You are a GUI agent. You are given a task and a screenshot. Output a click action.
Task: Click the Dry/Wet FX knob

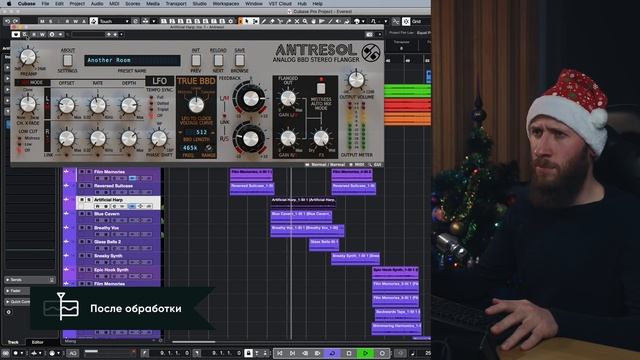coord(321,139)
